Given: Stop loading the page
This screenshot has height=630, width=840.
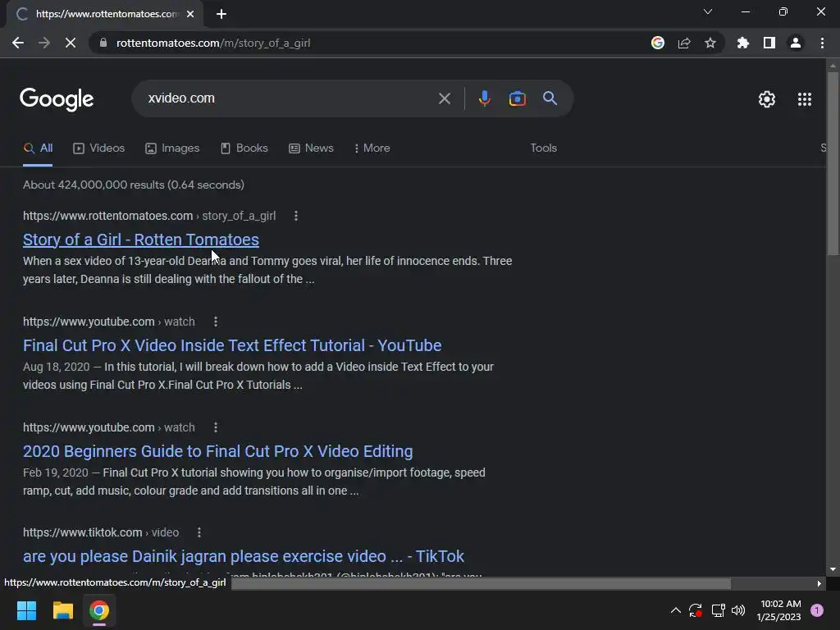Looking at the screenshot, I should pyautogui.click(x=71, y=43).
